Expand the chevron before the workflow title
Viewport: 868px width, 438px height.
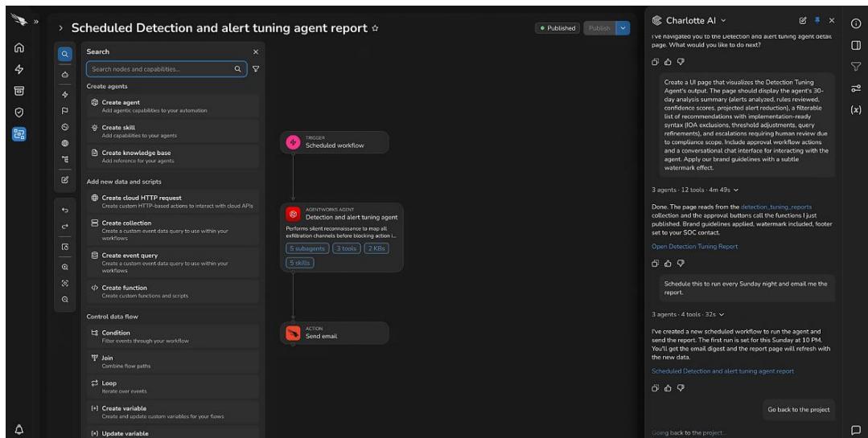click(60, 28)
